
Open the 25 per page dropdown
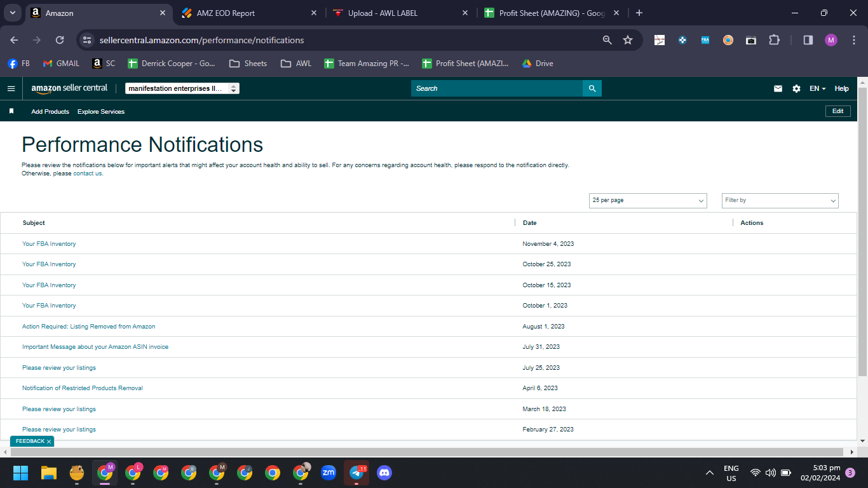(648, 200)
